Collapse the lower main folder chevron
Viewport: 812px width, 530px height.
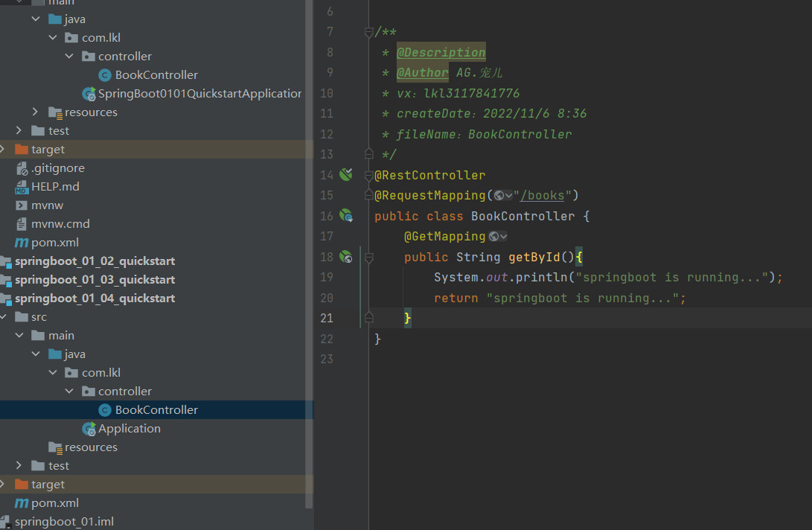click(19, 335)
